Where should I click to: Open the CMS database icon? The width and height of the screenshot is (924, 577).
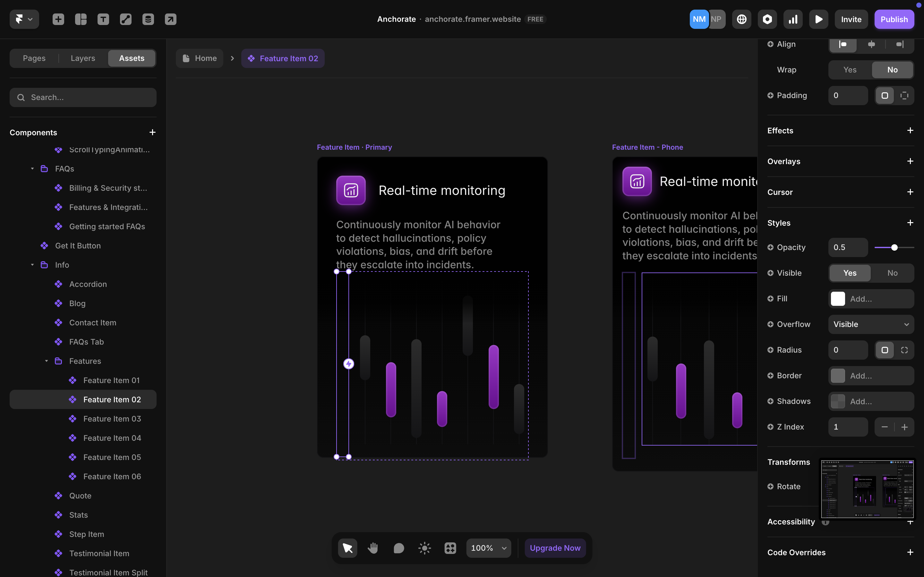coord(148,19)
